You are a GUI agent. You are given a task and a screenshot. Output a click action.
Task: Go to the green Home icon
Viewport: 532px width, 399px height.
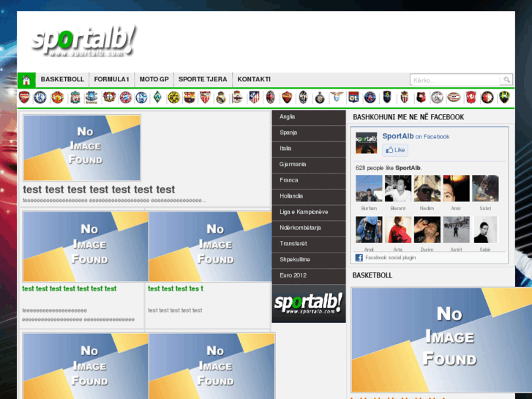(x=26, y=80)
